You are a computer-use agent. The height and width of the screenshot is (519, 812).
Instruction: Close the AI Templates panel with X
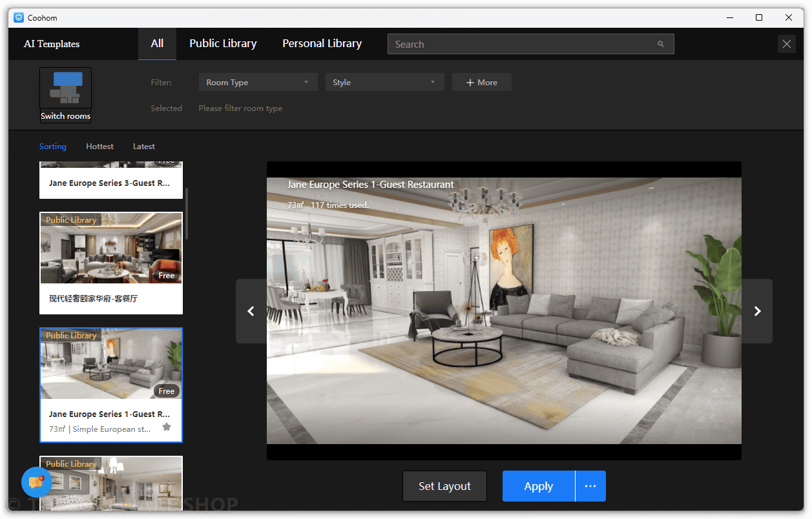(x=786, y=44)
